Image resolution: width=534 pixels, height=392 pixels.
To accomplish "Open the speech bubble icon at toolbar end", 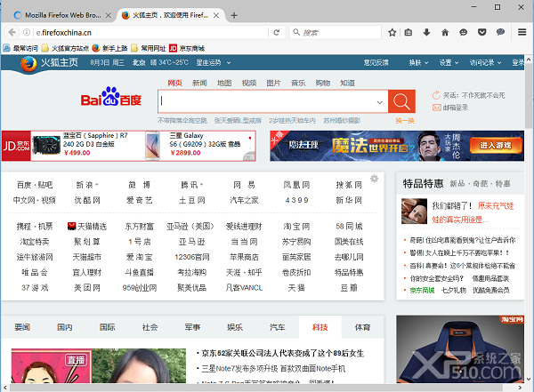I will [x=500, y=32].
